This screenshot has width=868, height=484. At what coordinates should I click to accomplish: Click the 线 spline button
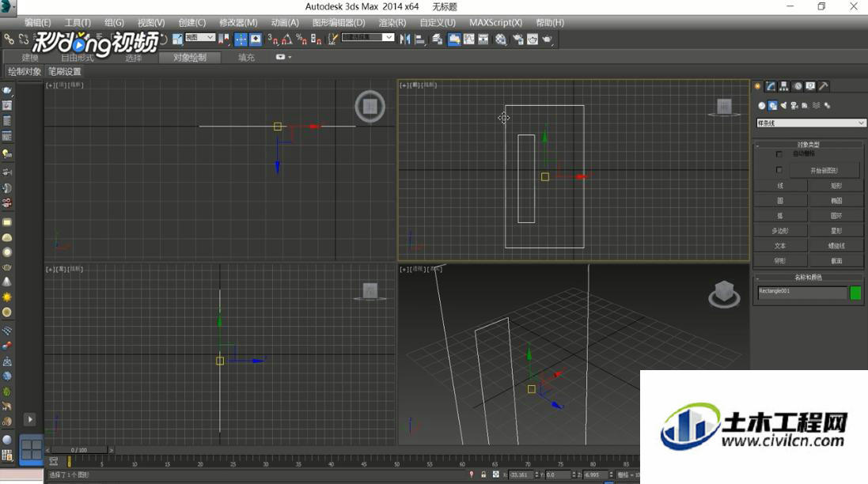pos(780,185)
